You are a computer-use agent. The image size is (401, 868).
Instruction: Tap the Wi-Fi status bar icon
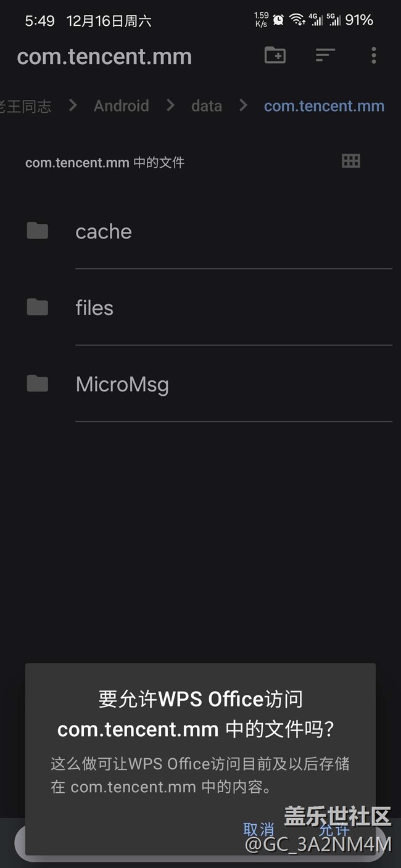coord(298,20)
